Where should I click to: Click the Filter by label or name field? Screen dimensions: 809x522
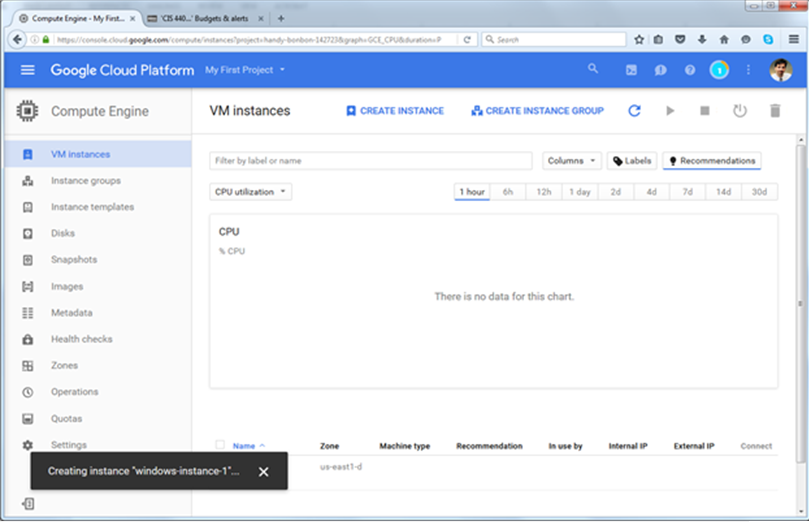(x=370, y=161)
